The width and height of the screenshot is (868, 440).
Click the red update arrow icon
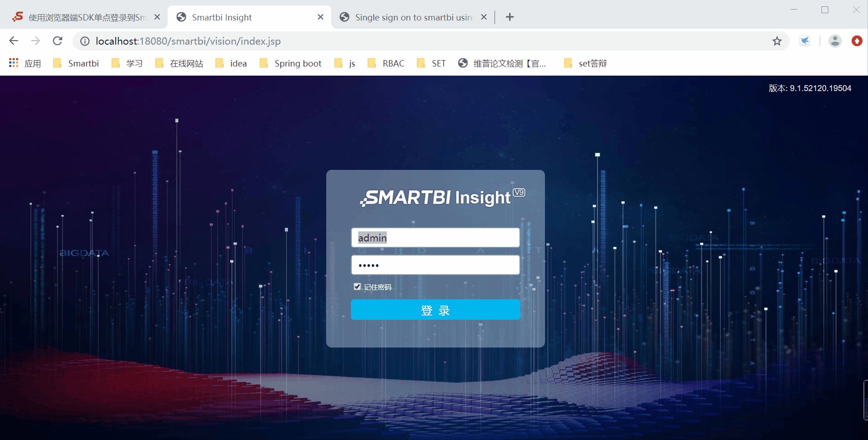[857, 41]
